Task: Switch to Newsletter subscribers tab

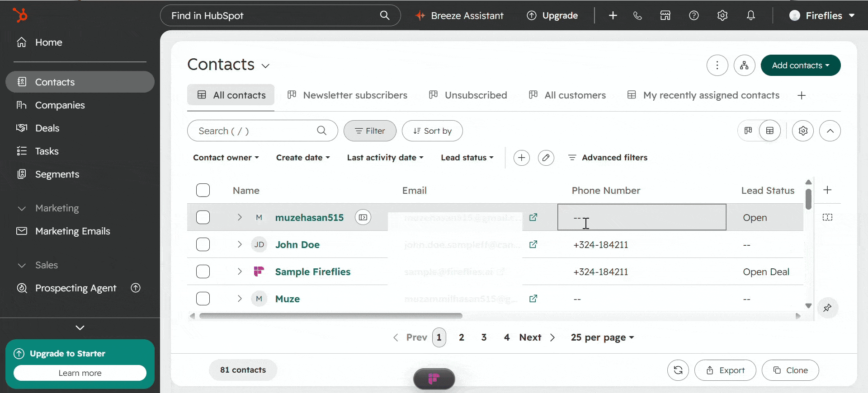Action: tap(347, 95)
